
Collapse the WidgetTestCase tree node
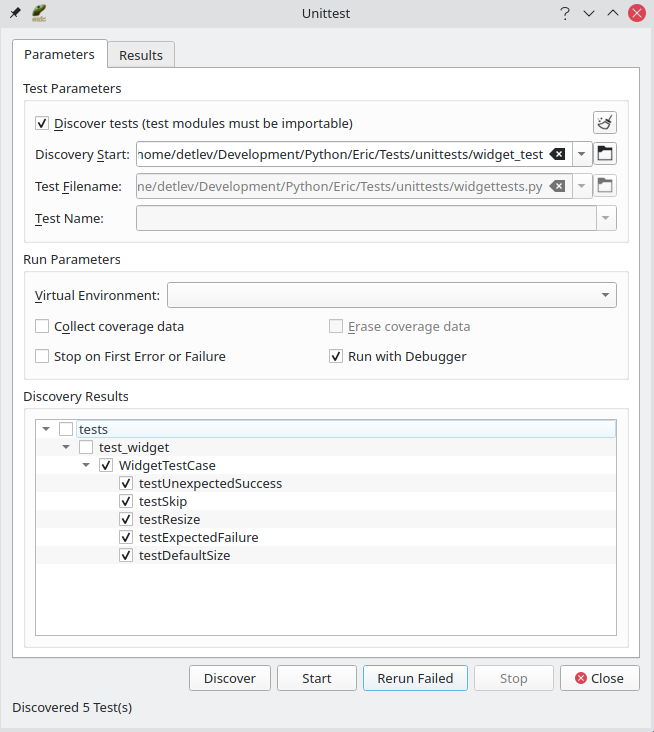pyautogui.click(x=86, y=465)
